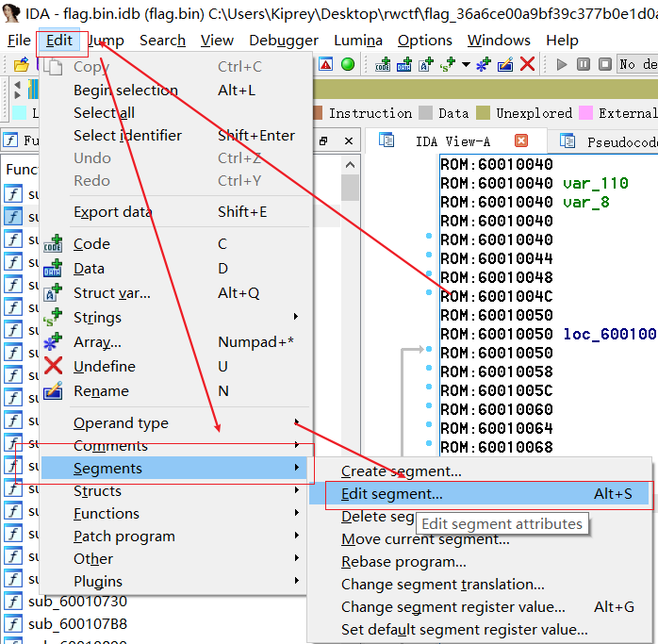Click the blue asterisk array toolbar icon

tap(484, 64)
